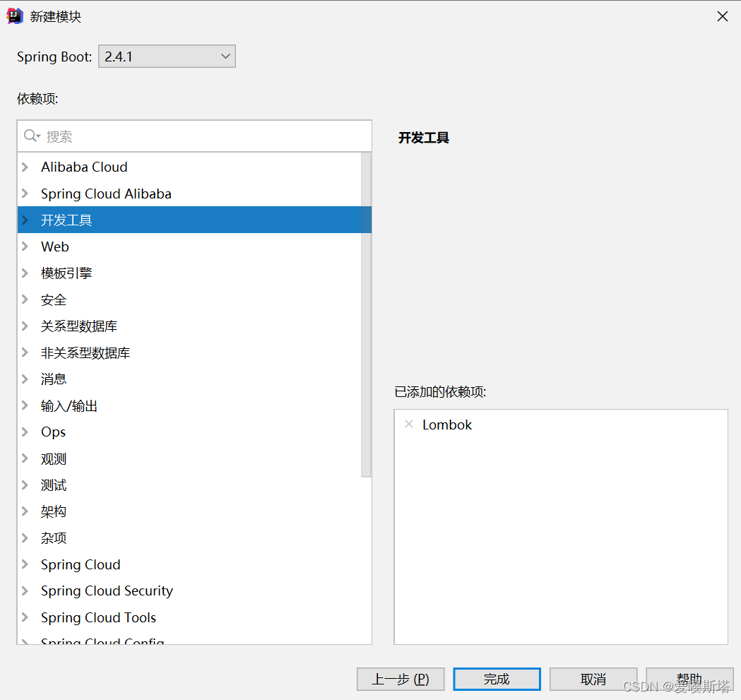
Task: Expand the 安全 category chevron
Action: click(x=25, y=299)
